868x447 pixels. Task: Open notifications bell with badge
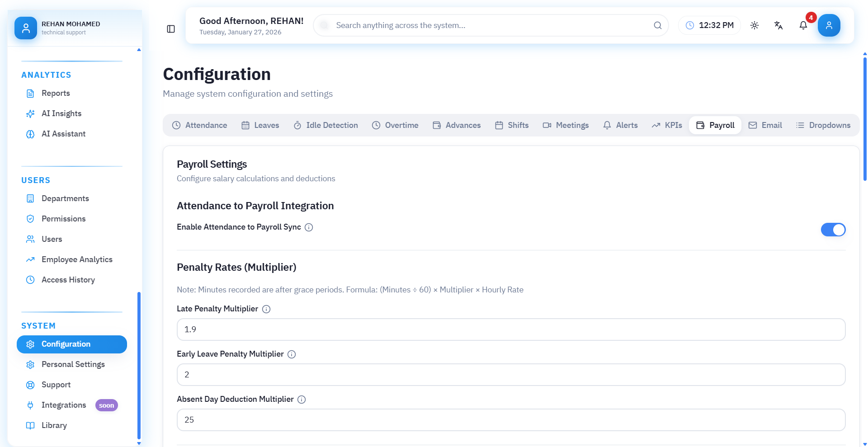[x=803, y=25]
